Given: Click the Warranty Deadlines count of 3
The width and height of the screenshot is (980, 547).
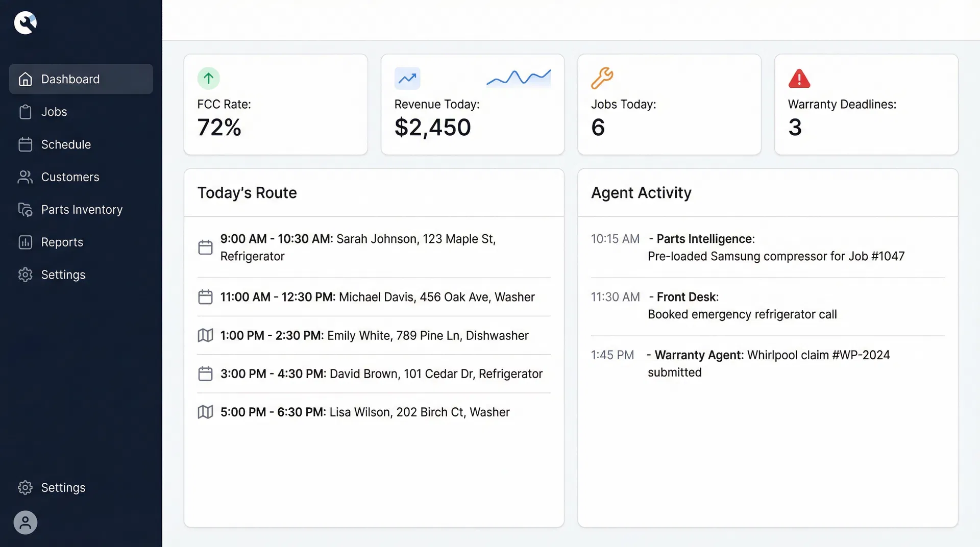Looking at the screenshot, I should pyautogui.click(x=795, y=128).
